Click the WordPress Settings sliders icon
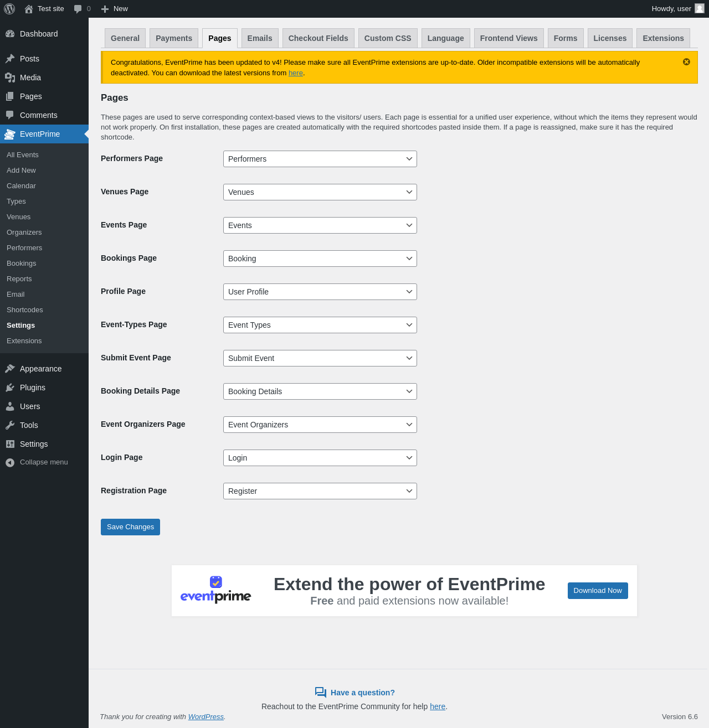The width and height of the screenshot is (709, 728). [x=10, y=444]
